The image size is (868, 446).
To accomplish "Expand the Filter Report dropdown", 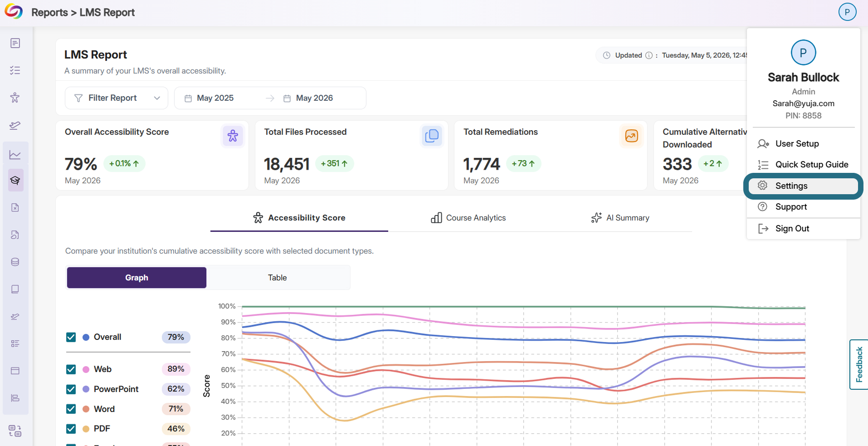I will click(117, 98).
